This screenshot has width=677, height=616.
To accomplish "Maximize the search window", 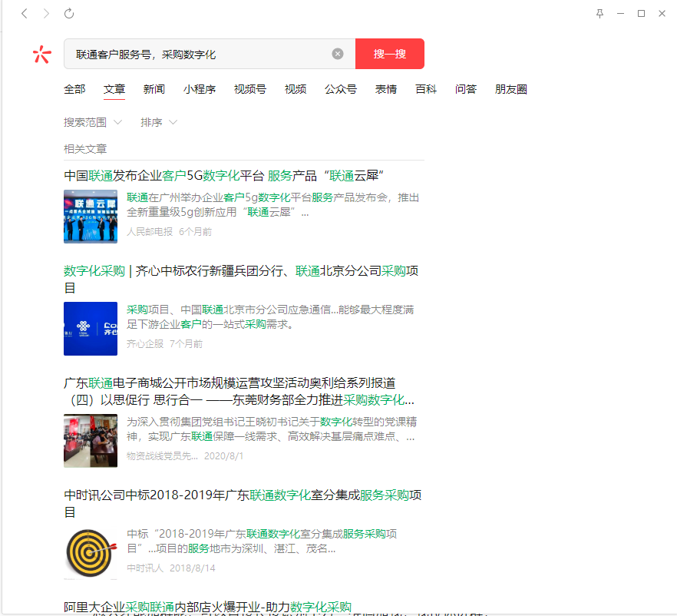I will [x=641, y=14].
